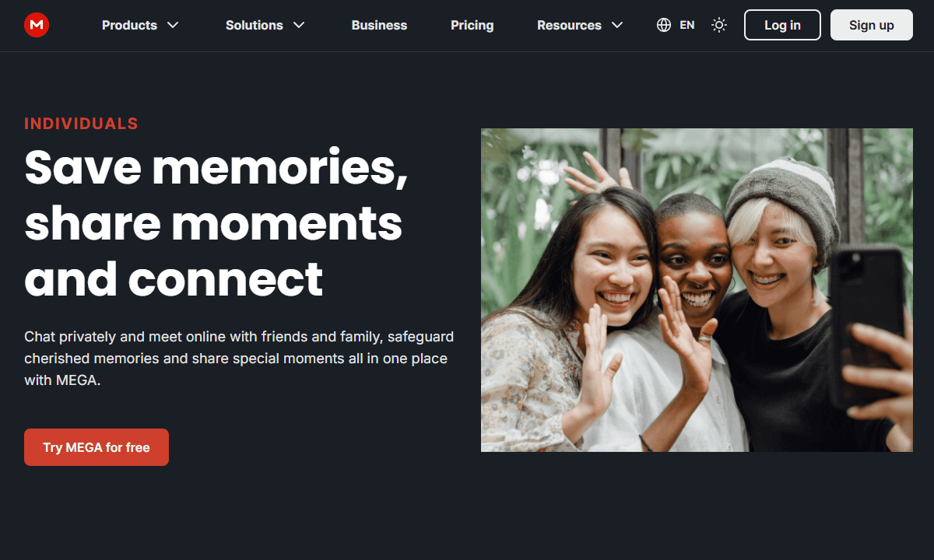Click the red INDIVIDUALS label
This screenshot has width=934, height=560.
pos(81,124)
